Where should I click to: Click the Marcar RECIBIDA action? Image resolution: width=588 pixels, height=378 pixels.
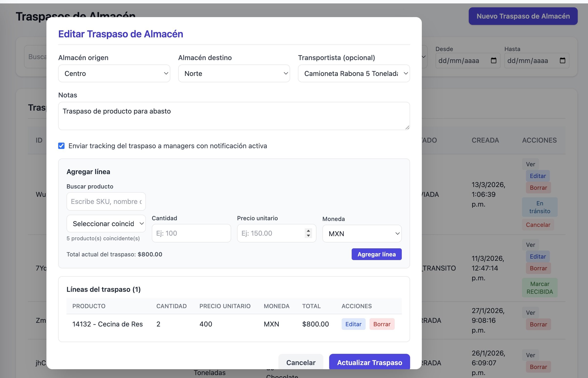[x=540, y=288]
